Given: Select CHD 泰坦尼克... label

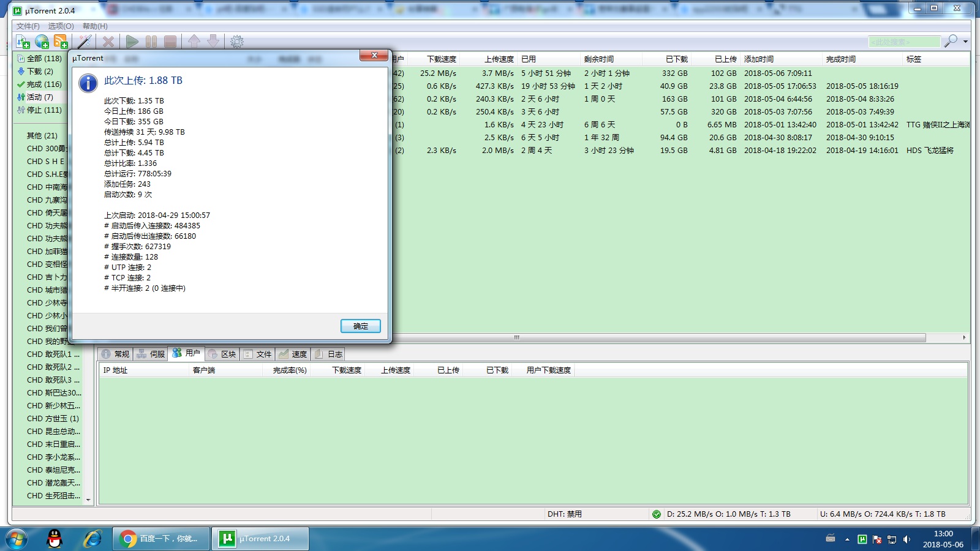Looking at the screenshot, I should coord(54,470).
